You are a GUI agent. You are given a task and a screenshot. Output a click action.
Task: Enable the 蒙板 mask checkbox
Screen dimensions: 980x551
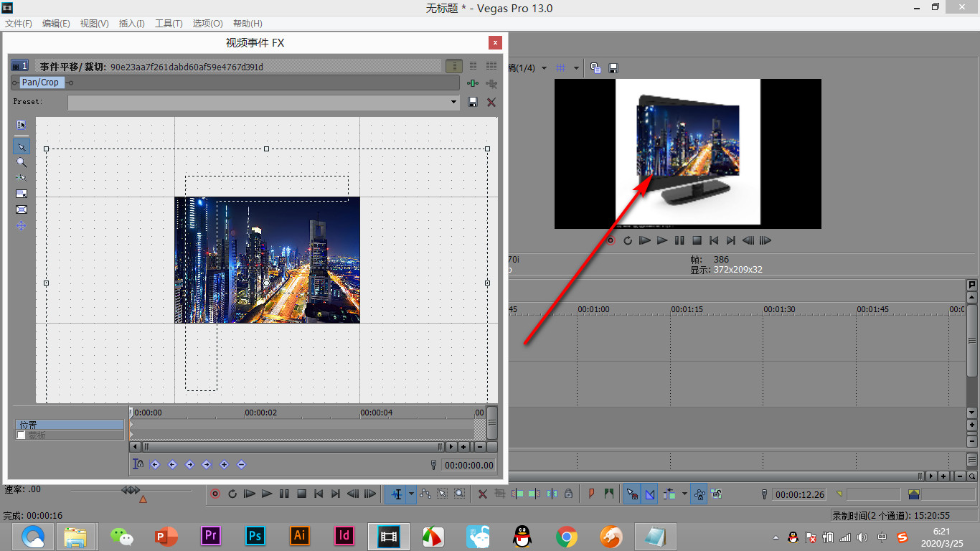point(21,435)
